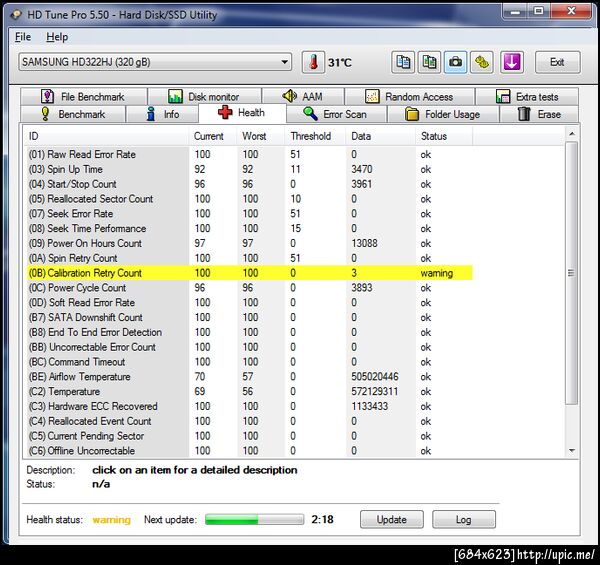Open the Info tab
The height and width of the screenshot is (565, 600).
(x=162, y=114)
